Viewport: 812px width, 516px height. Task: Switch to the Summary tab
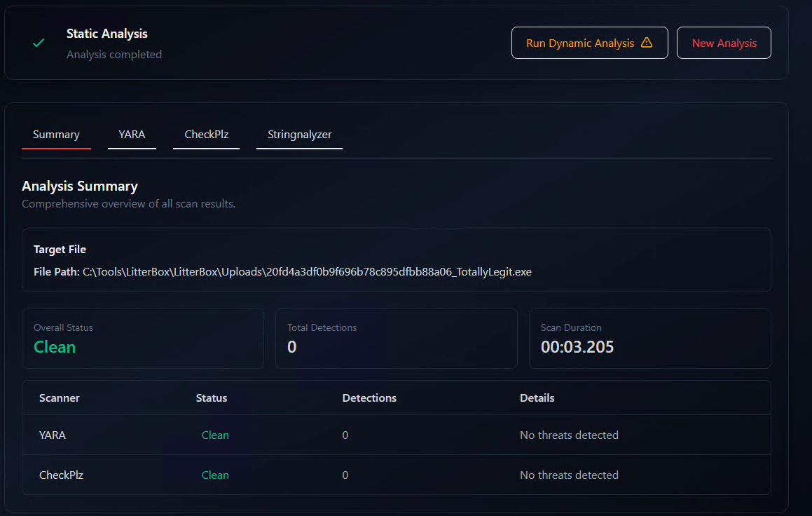click(56, 135)
